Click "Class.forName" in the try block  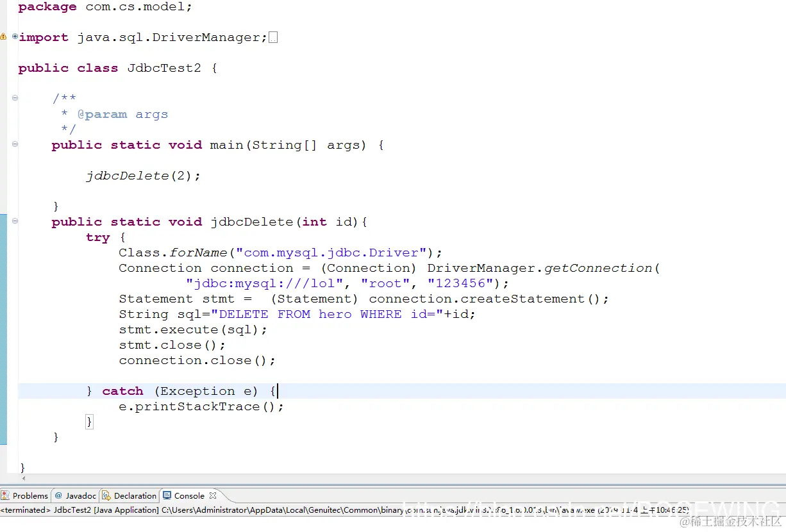tap(173, 253)
